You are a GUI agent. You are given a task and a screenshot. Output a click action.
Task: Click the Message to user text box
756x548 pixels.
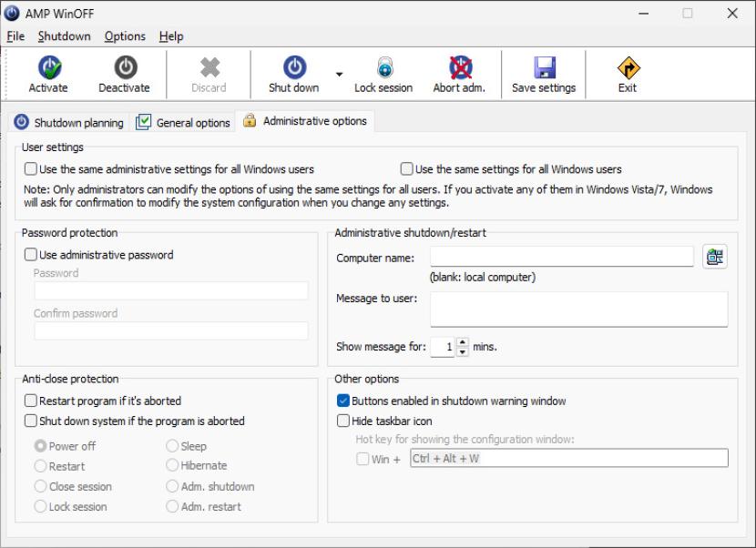pos(578,309)
